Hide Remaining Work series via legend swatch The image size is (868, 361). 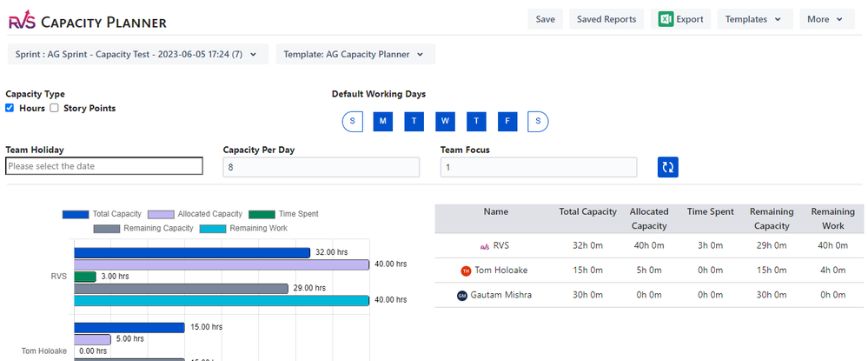[212, 228]
